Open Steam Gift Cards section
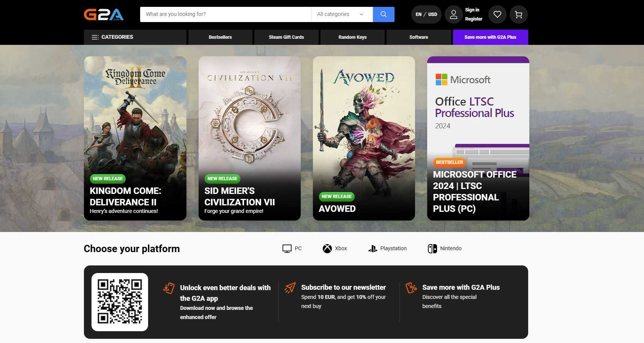 [286, 37]
